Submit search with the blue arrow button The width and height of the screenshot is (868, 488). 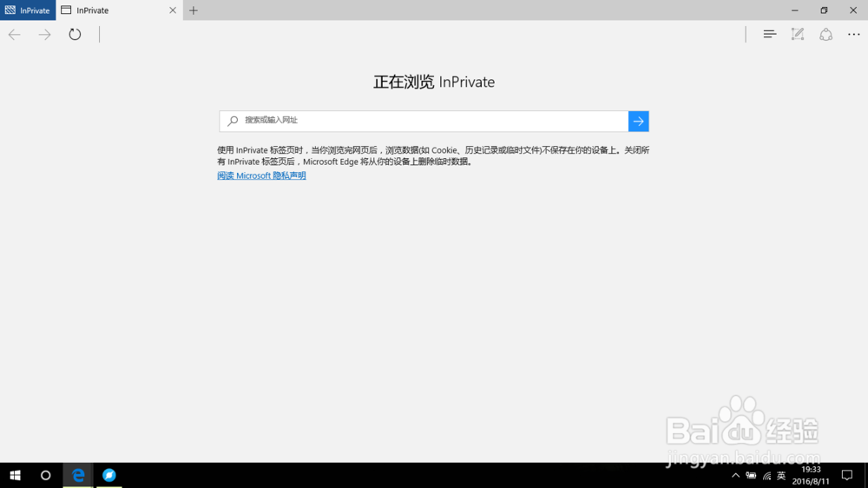(638, 122)
